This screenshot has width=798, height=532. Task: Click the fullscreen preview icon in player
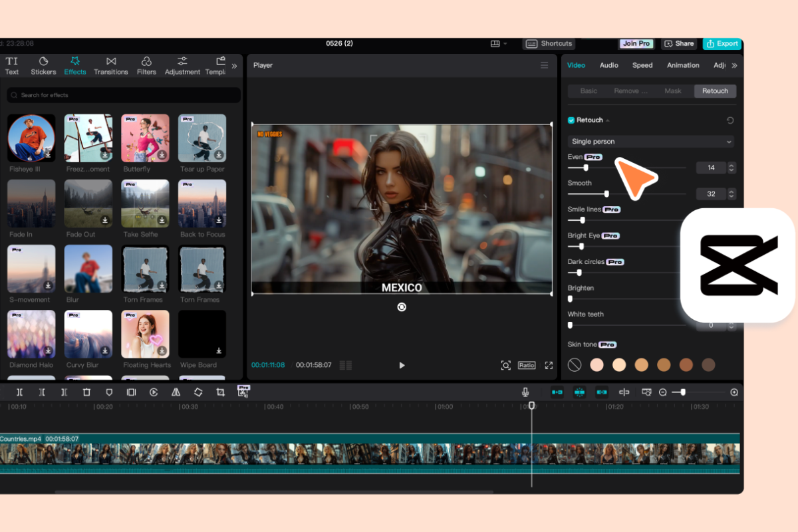tap(549, 365)
